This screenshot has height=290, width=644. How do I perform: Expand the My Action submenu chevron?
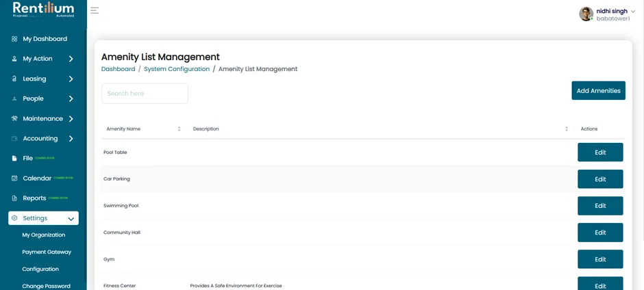click(71, 59)
